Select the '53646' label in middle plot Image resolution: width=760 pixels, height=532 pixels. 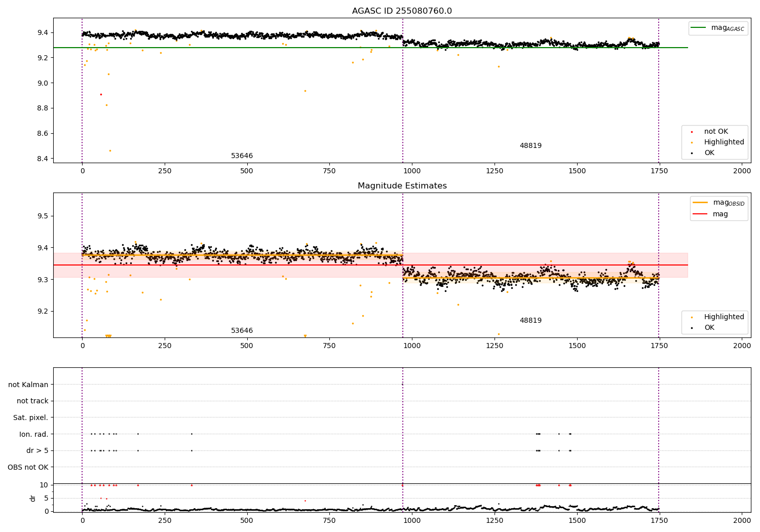242,331
